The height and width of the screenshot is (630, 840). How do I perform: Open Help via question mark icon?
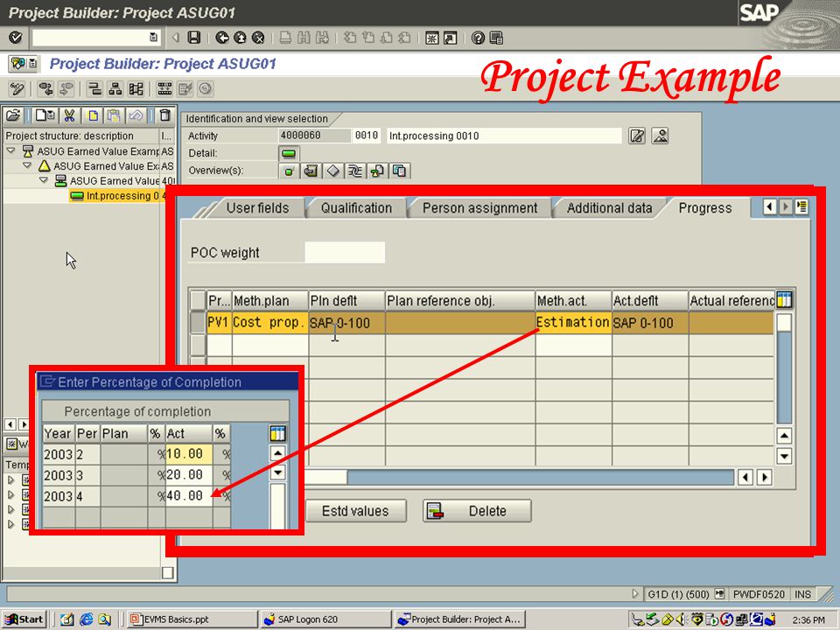[478, 38]
